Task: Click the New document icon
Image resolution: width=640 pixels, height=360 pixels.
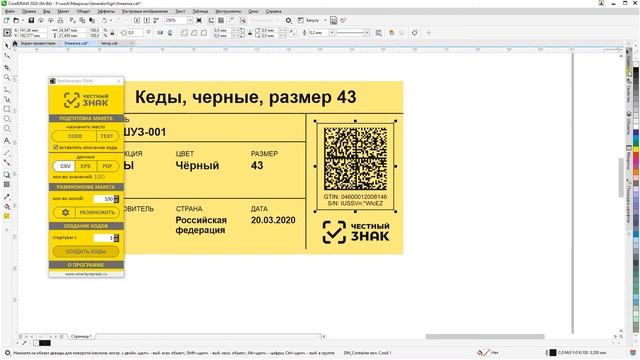Action: 6,20
